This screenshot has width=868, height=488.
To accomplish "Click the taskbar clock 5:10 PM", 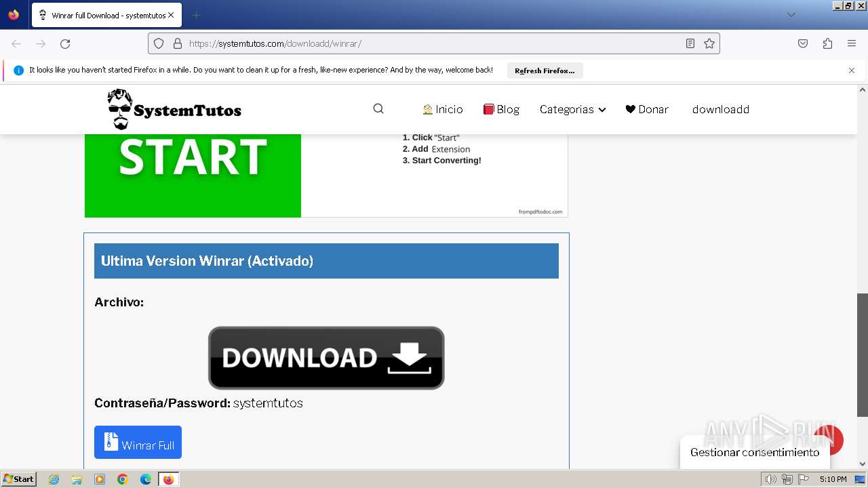I will point(833,479).
